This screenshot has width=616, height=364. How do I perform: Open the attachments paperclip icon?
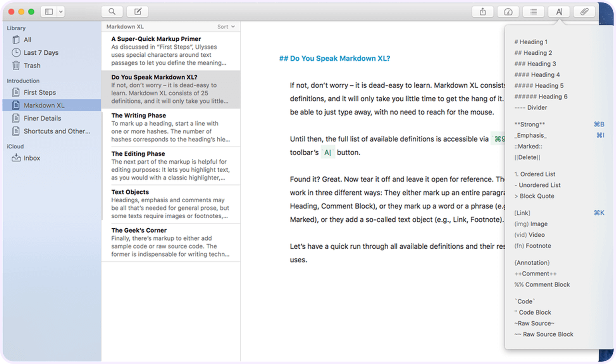tap(584, 12)
